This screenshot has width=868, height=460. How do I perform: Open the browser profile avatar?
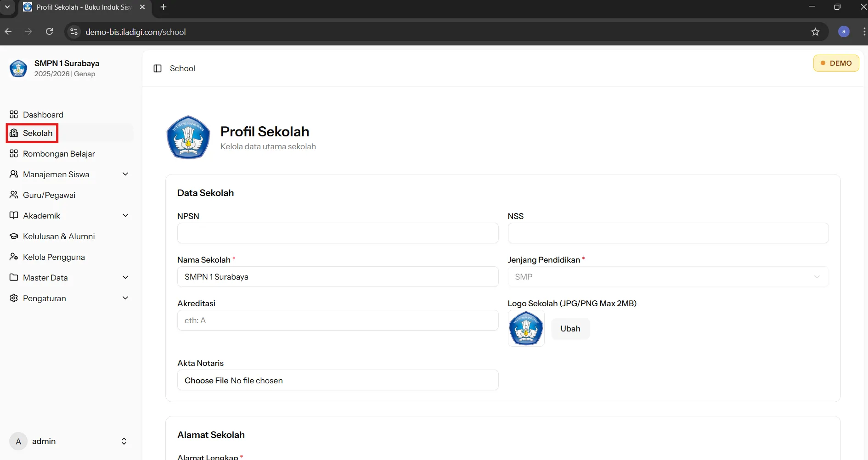coord(844,32)
